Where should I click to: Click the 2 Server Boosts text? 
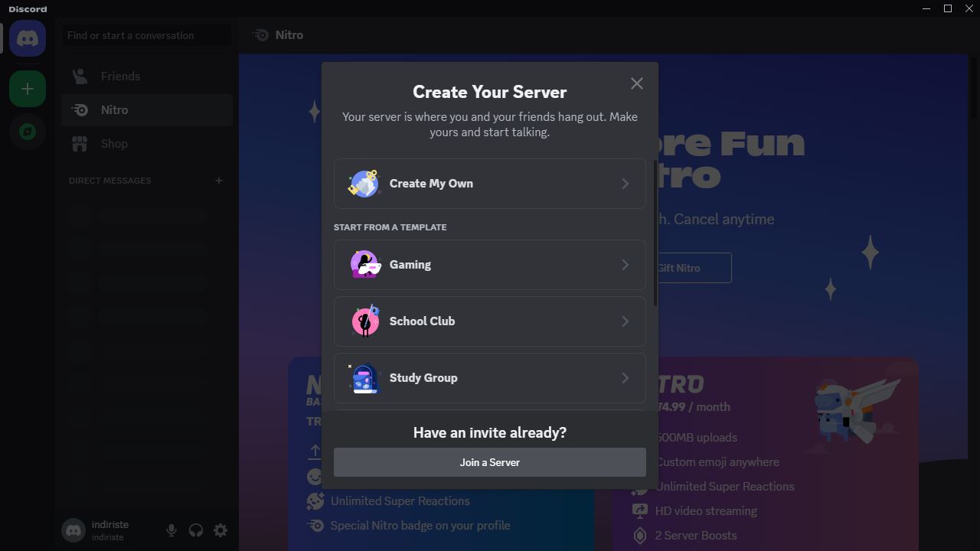(x=696, y=536)
